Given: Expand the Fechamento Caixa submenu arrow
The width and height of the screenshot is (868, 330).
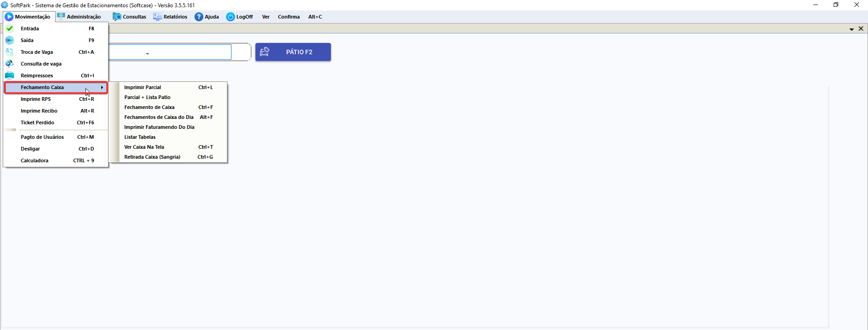Looking at the screenshot, I should (x=102, y=87).
